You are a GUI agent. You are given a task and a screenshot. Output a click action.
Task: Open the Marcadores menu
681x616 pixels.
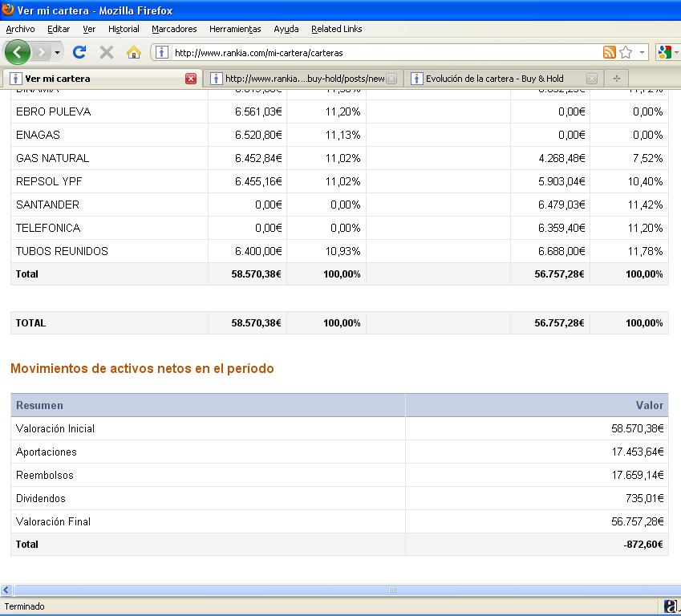point(174,29)
